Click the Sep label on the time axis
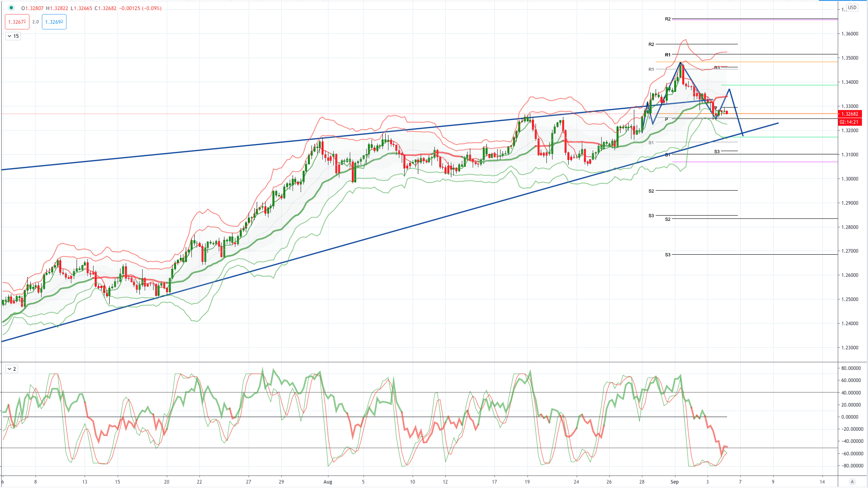This screenshot has height=488, width=868. coord(675,482)
